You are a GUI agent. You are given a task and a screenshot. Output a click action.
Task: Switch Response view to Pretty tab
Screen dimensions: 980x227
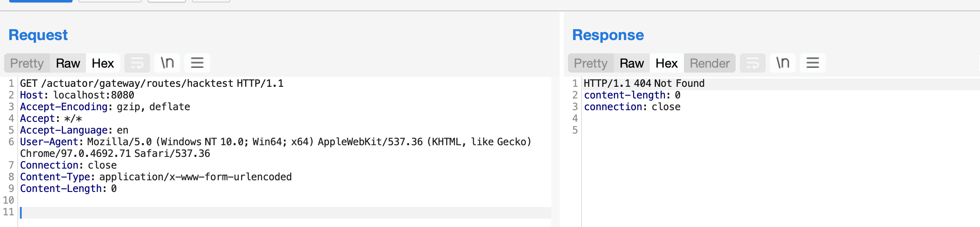point(591,63)
